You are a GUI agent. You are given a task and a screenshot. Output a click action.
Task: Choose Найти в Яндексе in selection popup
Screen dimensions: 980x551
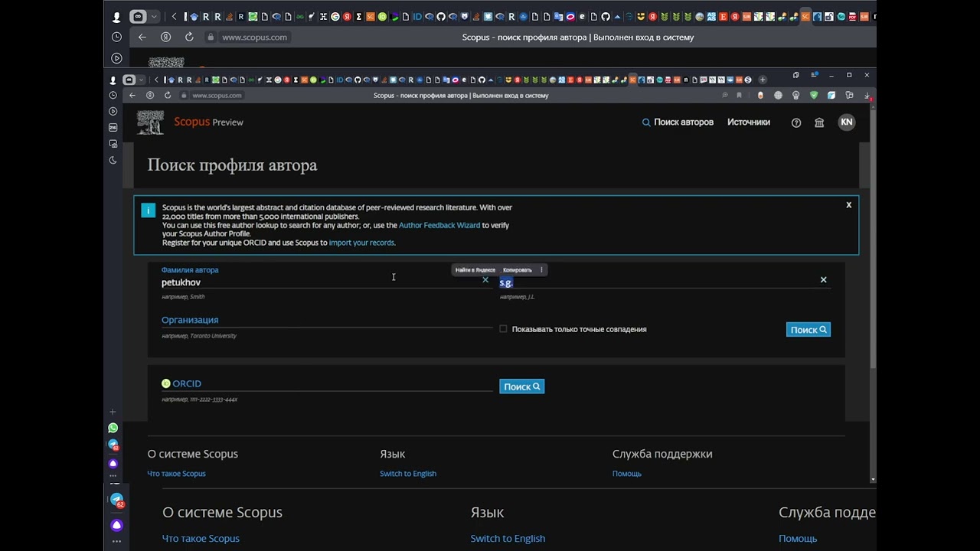click(x=475, y=269)
